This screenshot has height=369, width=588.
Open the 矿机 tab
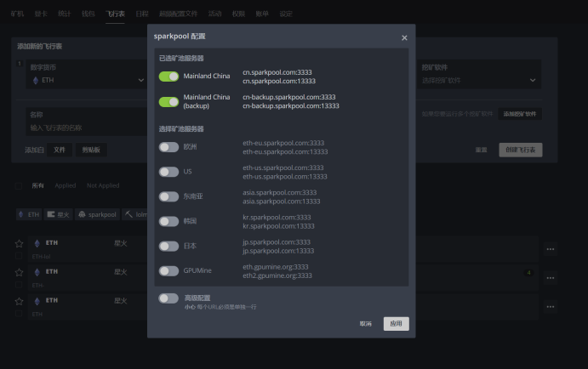click(x=17, y=14)
